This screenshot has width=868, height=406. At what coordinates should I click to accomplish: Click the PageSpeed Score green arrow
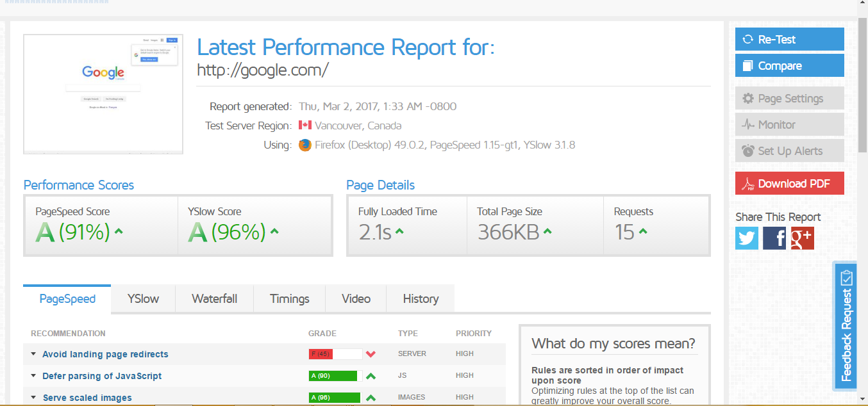coord(118,231)
